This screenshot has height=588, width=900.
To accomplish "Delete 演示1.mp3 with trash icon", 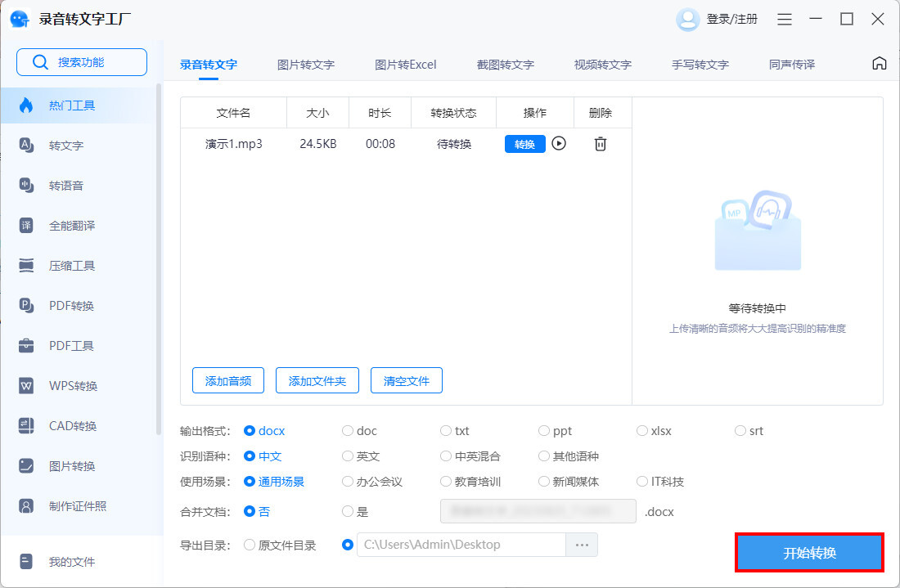I will click(x=601, y=143).
